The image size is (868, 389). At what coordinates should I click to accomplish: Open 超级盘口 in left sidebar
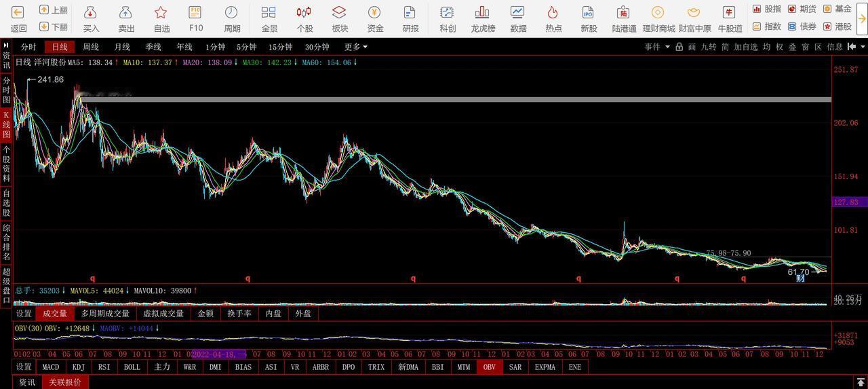point(6,286)
